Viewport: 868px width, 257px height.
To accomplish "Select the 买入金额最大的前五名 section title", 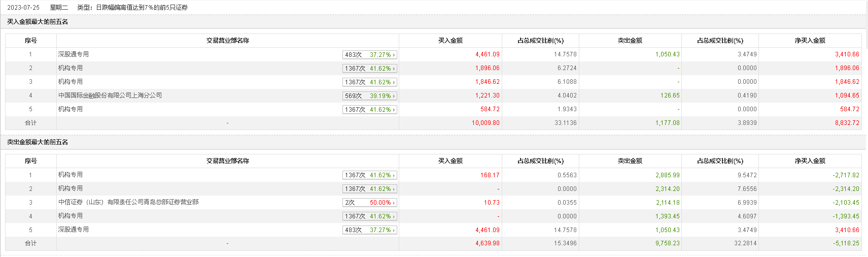I will [38, 22].
